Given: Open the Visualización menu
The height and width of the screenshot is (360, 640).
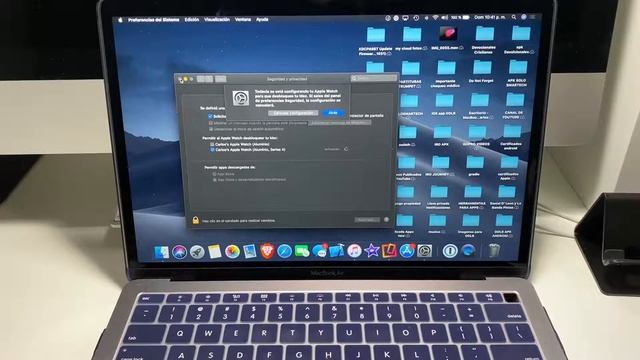Looking at the screenshot, I should [217, 20].
